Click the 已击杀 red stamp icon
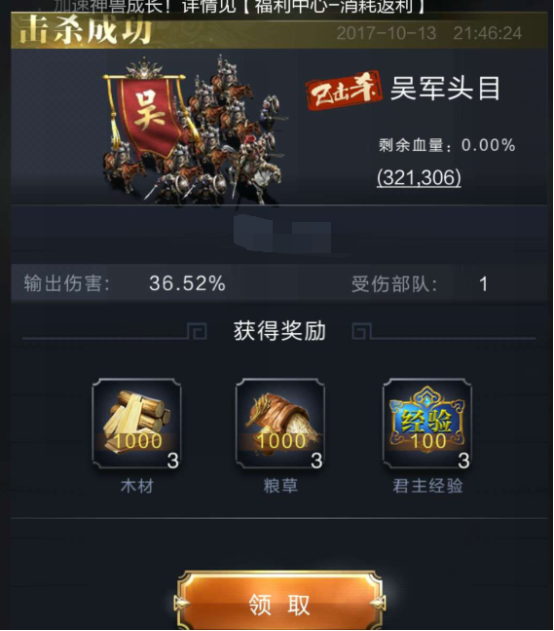This screenshot has width=554, height=631. pyautogui.click(x=344, y=91)
